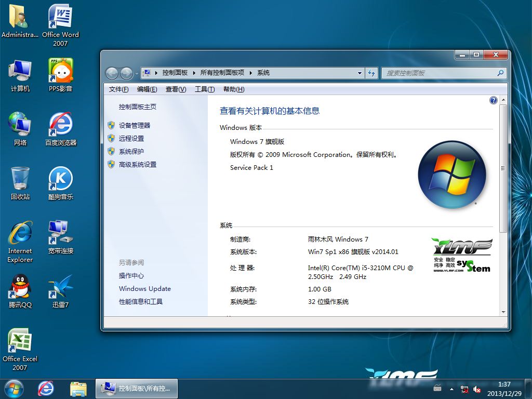
Task: Click the YLMF system logo image
Action: (462, 255)
